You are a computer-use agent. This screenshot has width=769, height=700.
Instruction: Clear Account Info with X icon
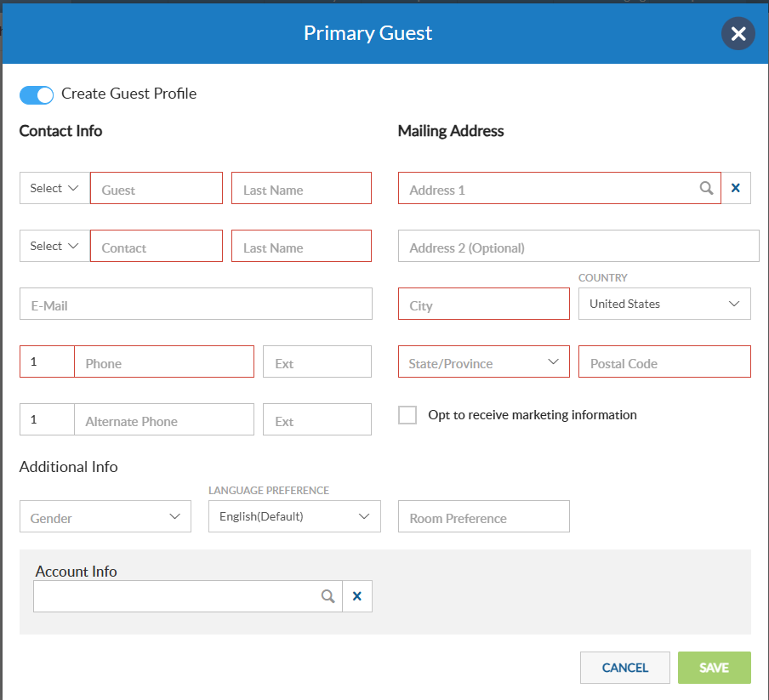(357, 596)
